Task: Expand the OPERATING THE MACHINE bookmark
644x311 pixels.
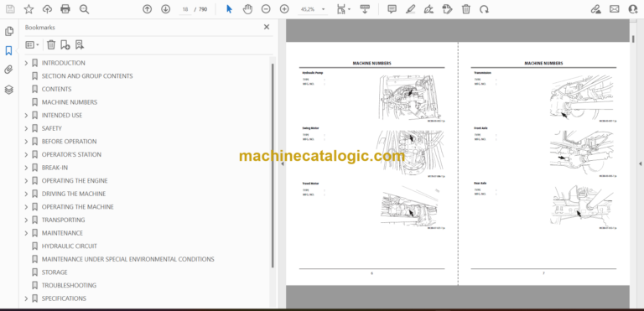Action: [26, 207]
